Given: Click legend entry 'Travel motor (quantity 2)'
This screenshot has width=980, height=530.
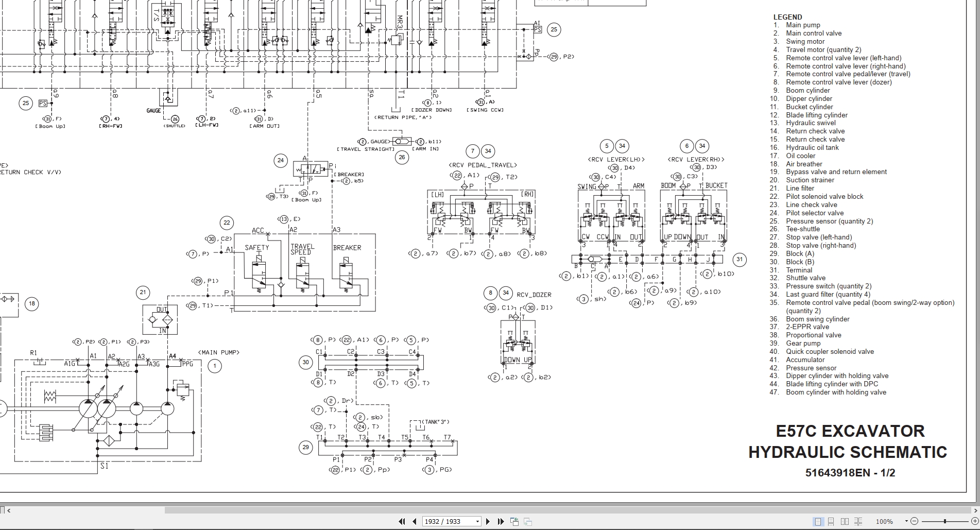Looking at the screenshot, I should coord(823,50).
